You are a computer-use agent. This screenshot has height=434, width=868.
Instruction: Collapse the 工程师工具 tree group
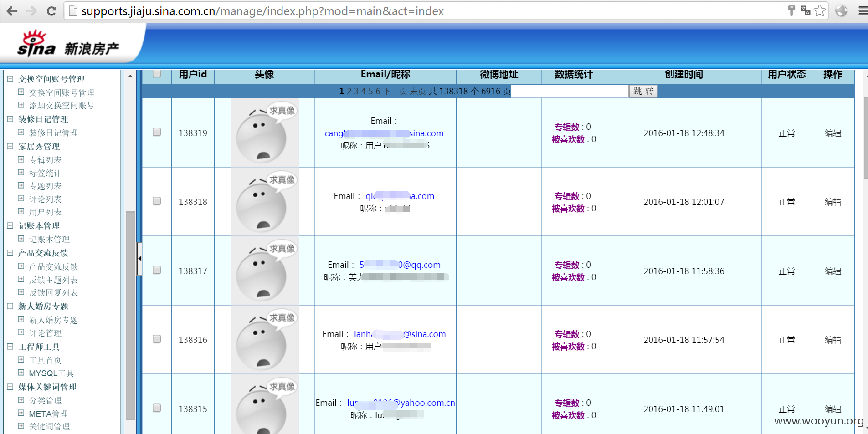10,346
